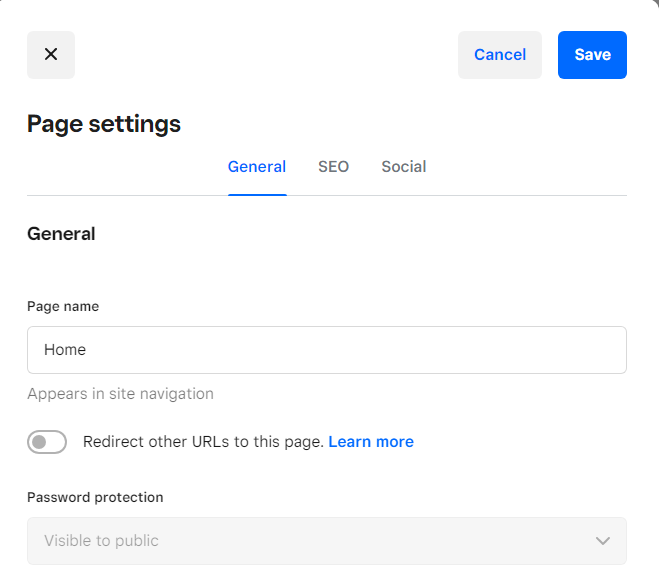The image size is (659, 577).
Task: Go to the Social tab
Action: point(404,167)
